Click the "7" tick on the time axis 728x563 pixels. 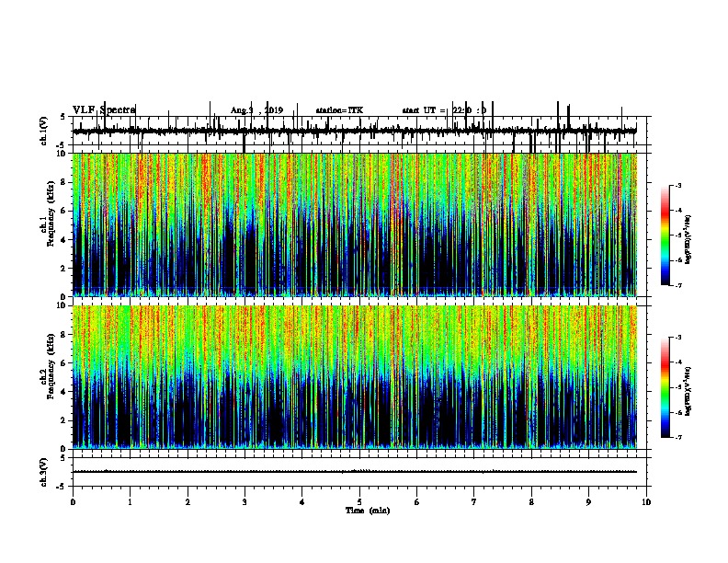[x=474, y=502]
